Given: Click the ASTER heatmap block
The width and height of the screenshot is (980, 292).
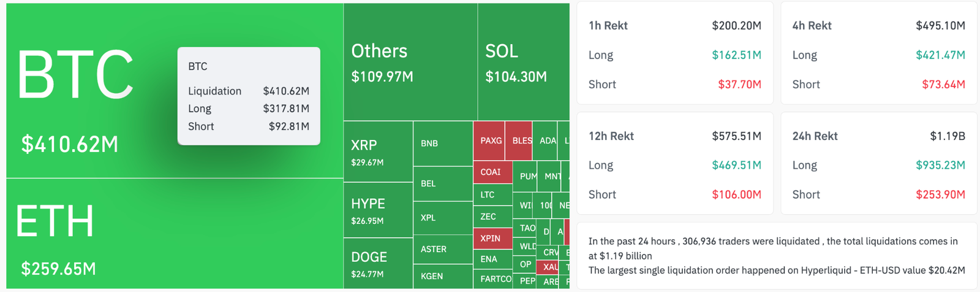Looking at the screenshot, I should [x=443, y=249].
